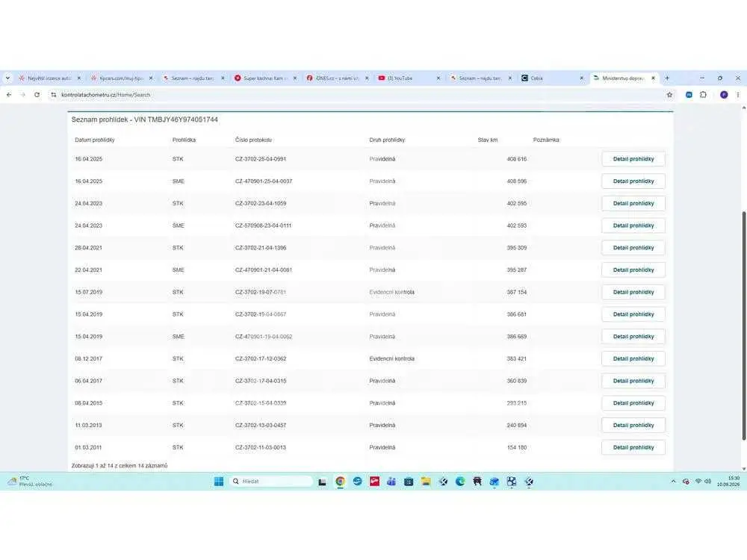Launch Microsoft Edge from the taskbar
Screen dimensions: 747x560
pos(460,482)
